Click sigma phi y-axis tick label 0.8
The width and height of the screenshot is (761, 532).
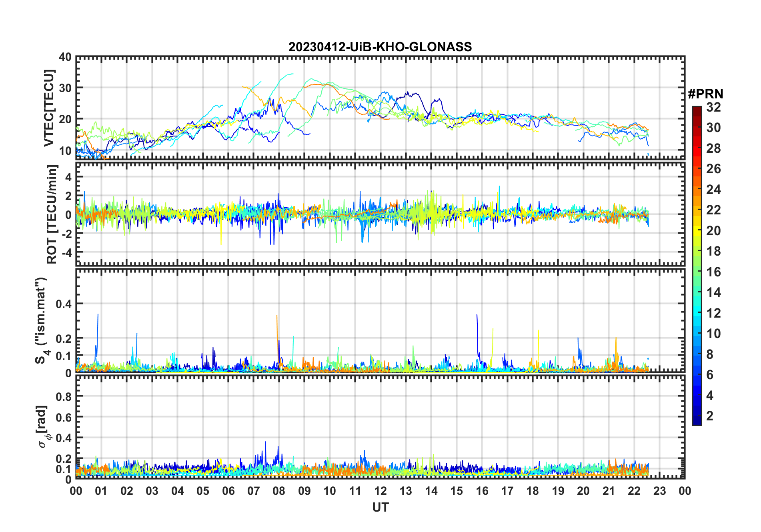(64, 396)
